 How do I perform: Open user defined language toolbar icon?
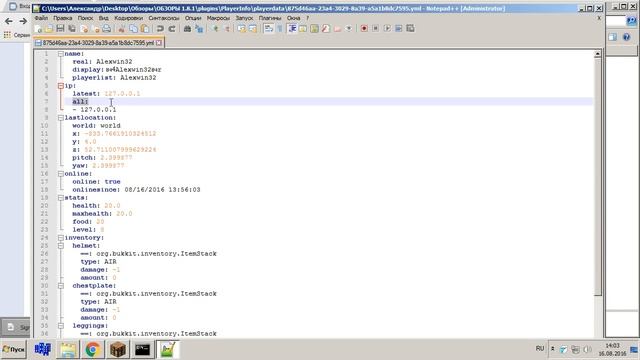pos(302,29)
